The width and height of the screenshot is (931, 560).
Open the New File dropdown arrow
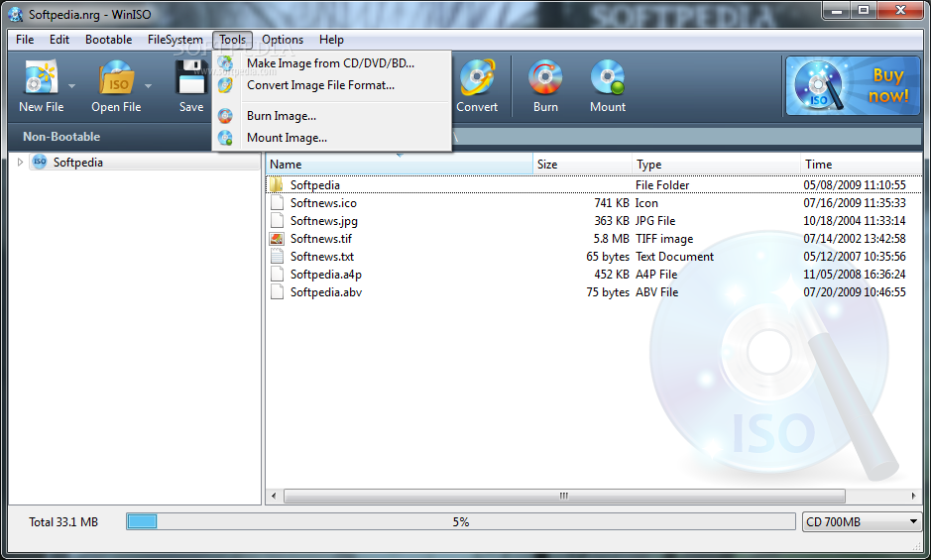click(x=71, y=86)
